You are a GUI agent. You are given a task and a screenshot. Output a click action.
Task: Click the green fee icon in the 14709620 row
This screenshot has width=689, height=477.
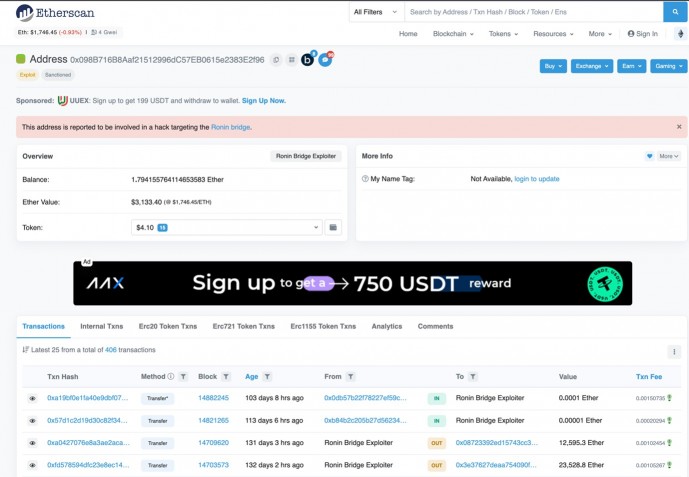(x=669, y=443)
